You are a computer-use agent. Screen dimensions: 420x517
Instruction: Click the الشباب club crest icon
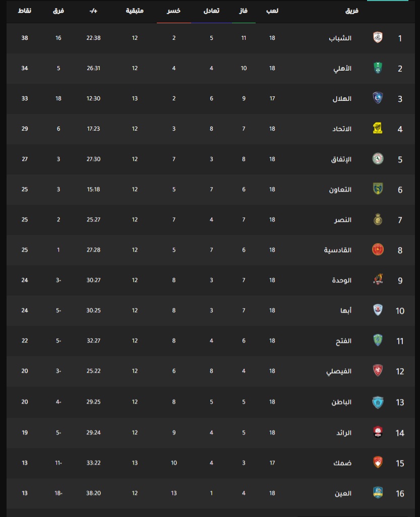pos(378,38)
